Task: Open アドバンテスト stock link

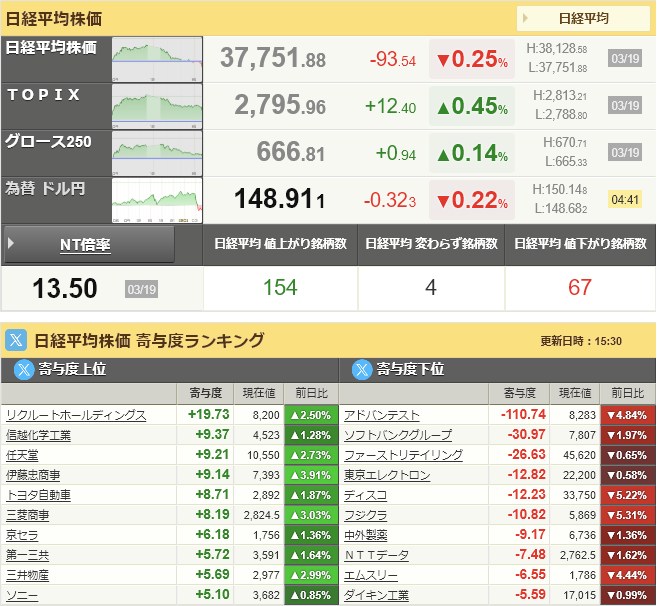Action: click(382, 415)
